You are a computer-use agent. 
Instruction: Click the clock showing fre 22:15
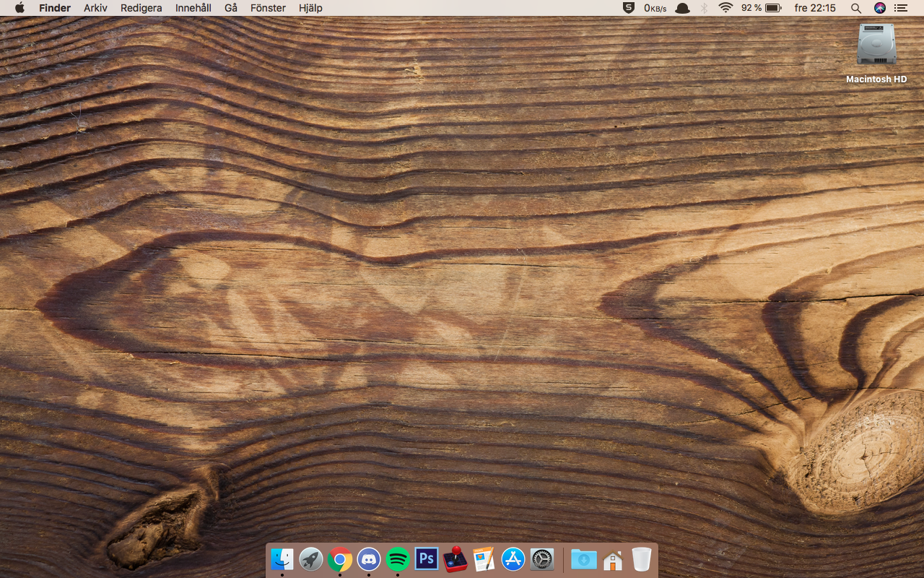pos(815,8)
